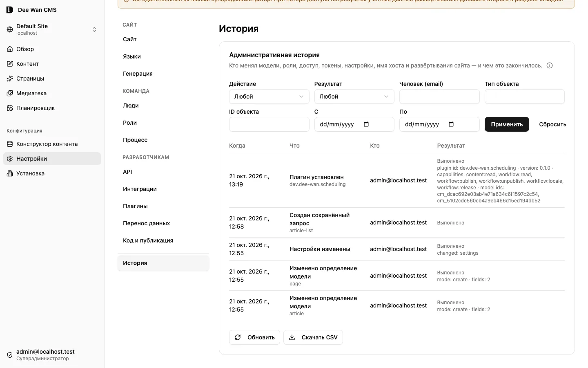Viewport: 588px width, 368px height.
Task: Open the Процесс settings section
Action: pyautogui.click(x=163, y=140)
